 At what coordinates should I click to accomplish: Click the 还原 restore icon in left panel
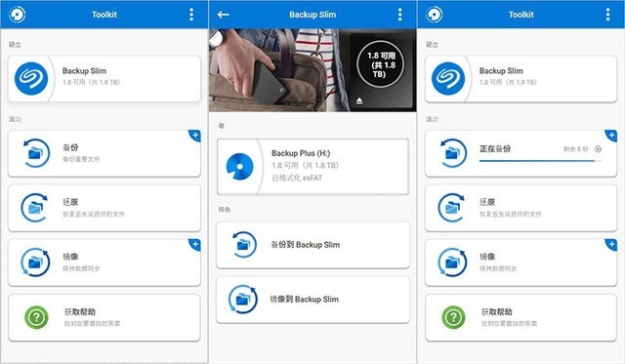(35, 208)
